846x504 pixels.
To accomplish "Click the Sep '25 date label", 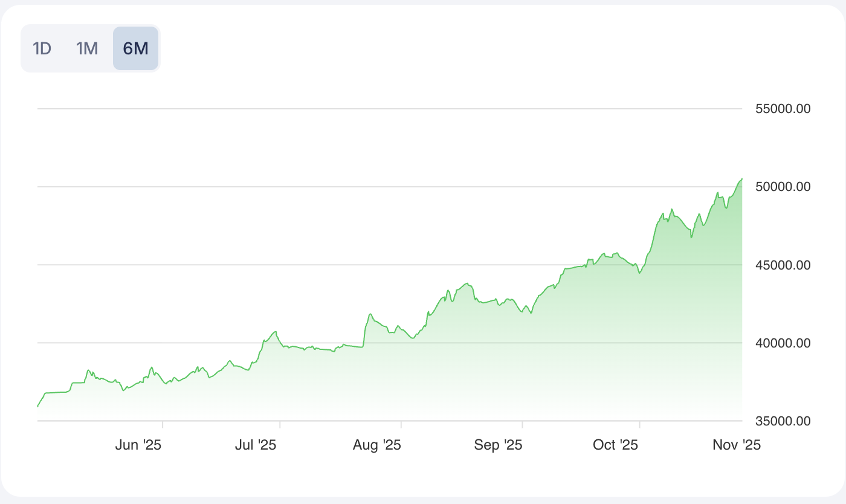I will pos(498,445).
